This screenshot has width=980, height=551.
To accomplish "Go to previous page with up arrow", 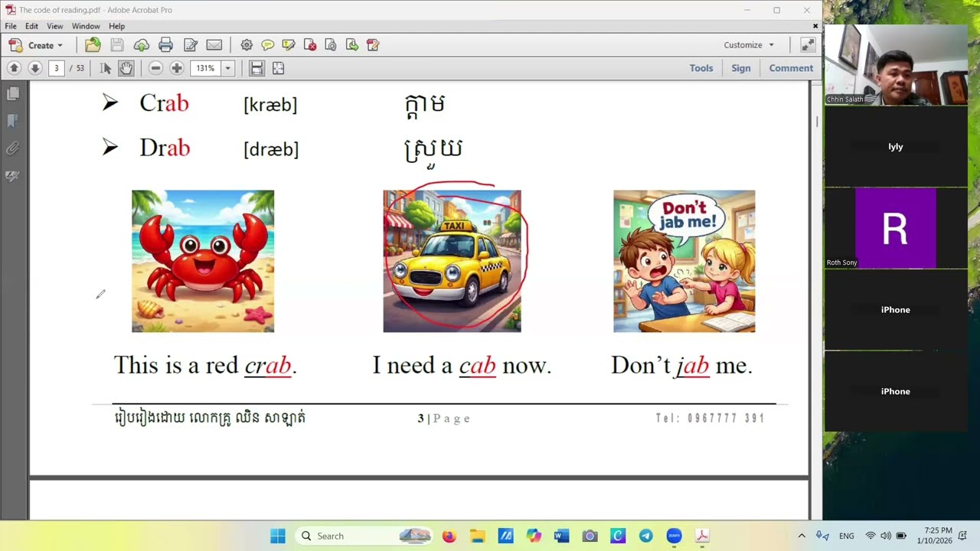I will point(14,68).
